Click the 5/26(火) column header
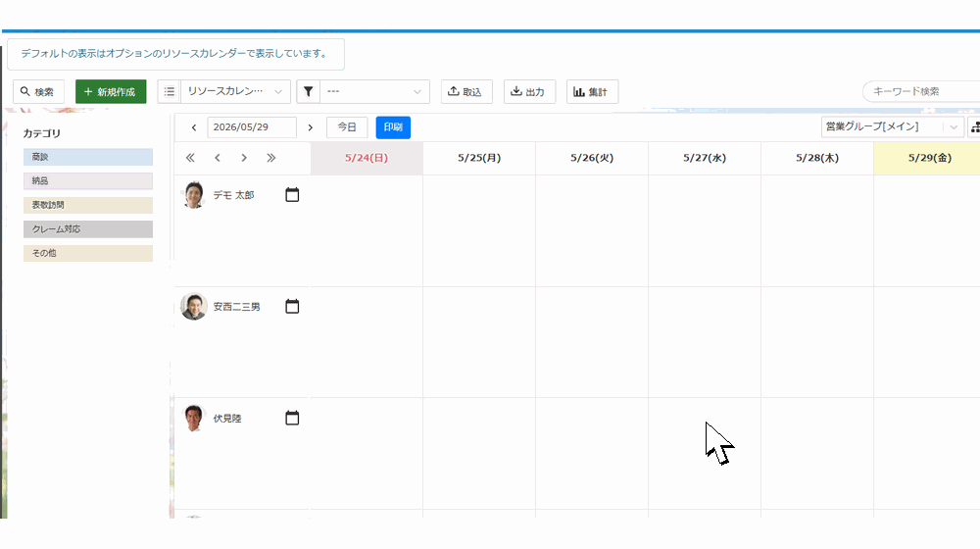The width and height of the screenshot is (980, 549). [592, 158]
